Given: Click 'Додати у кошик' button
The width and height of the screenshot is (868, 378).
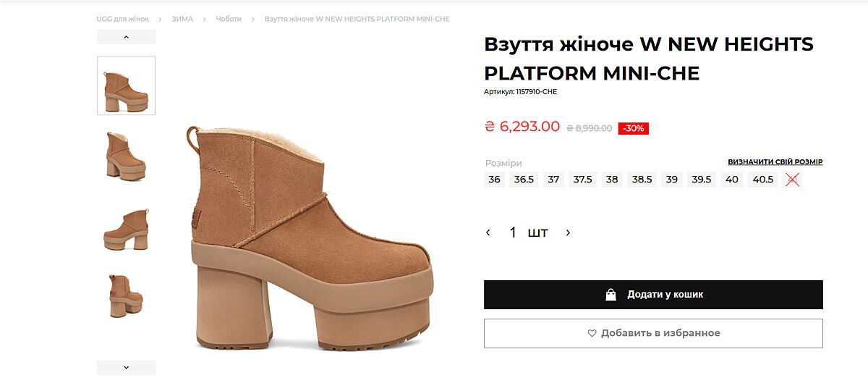Looking at the screenshot, I should tap(653, 295).
